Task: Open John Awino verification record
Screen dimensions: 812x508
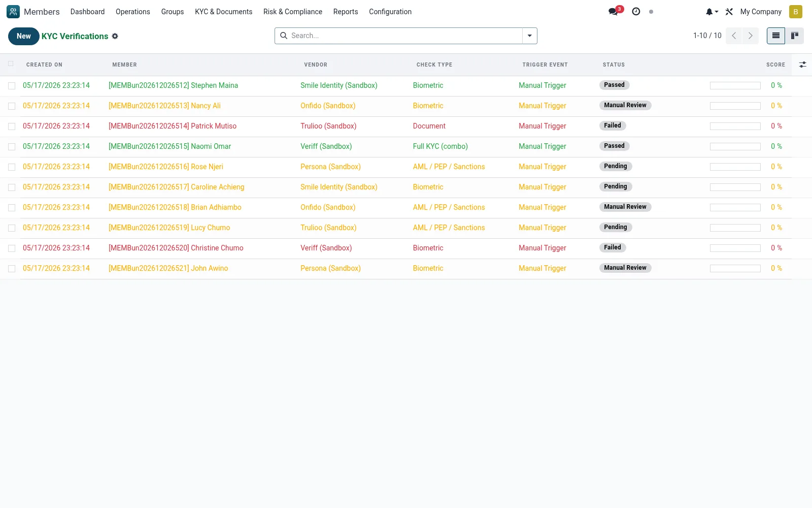Action: pyautogui.click(x=168, y=268)
